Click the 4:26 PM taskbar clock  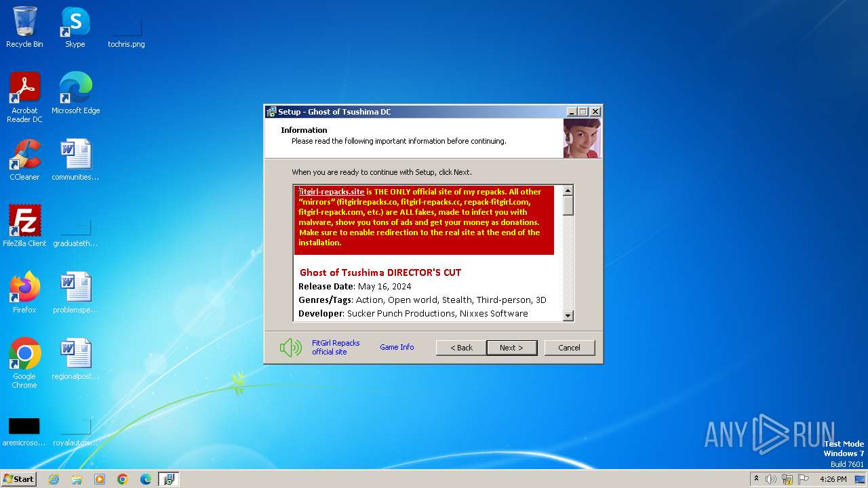833,479
